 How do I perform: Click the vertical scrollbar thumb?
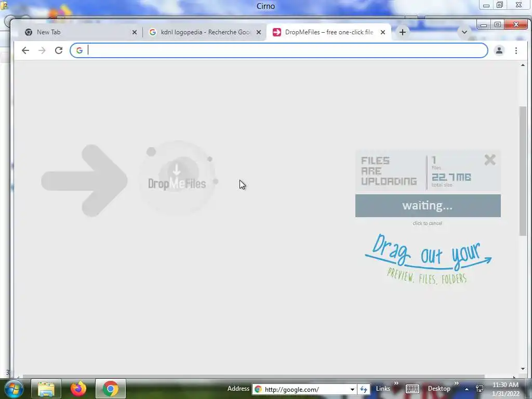[x=523, y=170]
